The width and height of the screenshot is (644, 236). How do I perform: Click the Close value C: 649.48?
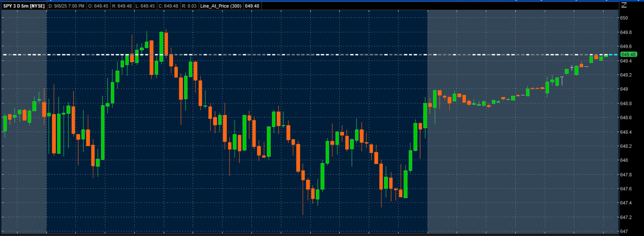[x=168, y=6]
